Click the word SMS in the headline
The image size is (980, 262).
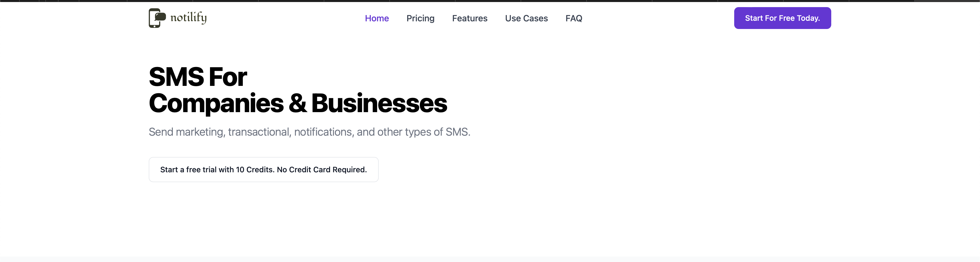tap(176, 77)
